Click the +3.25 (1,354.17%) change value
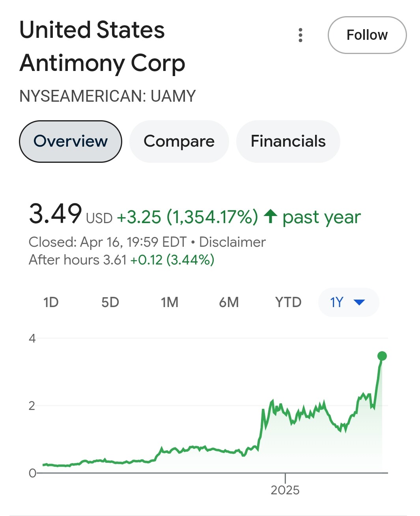Viewport: 420px width, 516px height. [x=187, y=217]
